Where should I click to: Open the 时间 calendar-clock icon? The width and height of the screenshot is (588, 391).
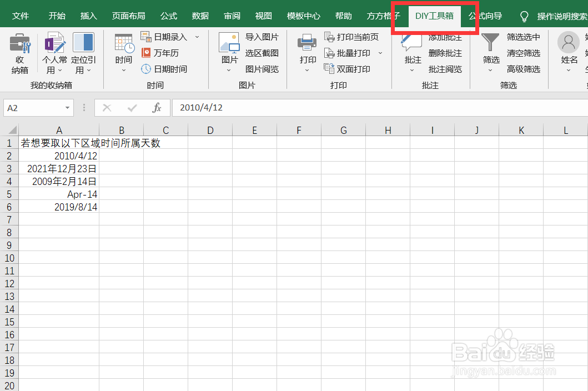coord(124,43)
